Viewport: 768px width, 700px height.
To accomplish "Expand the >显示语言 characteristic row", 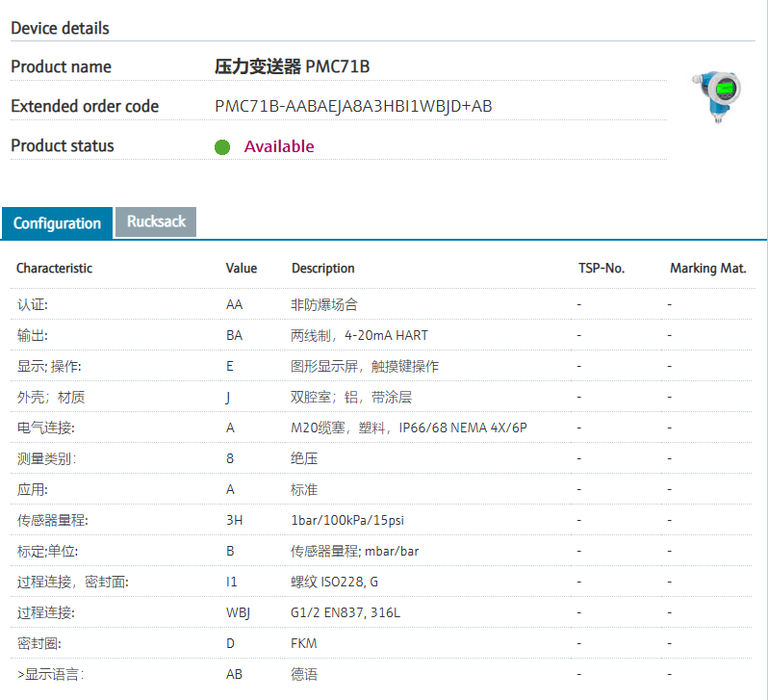I will 50,674.
